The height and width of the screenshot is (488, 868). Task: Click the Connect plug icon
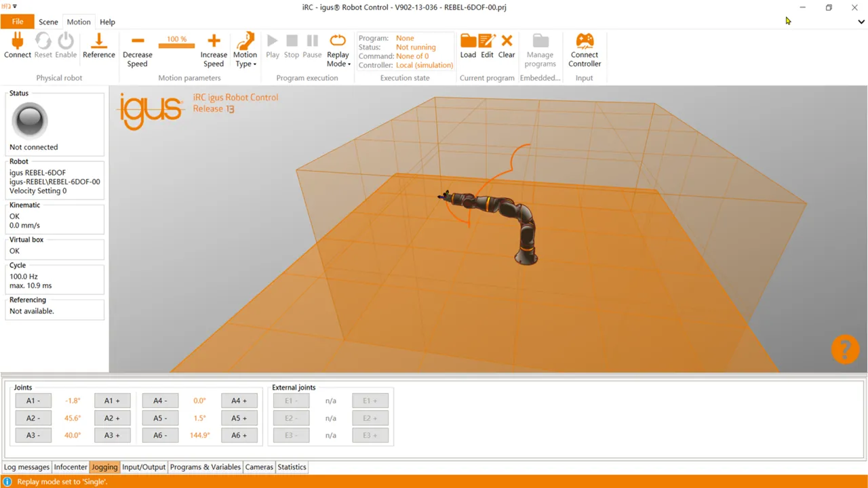(18, 41)
